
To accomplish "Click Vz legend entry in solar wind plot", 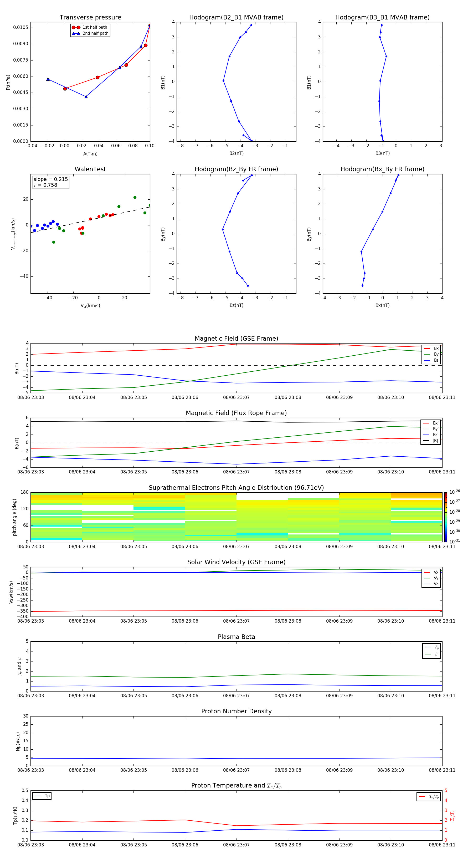I will tap(431, 584).
